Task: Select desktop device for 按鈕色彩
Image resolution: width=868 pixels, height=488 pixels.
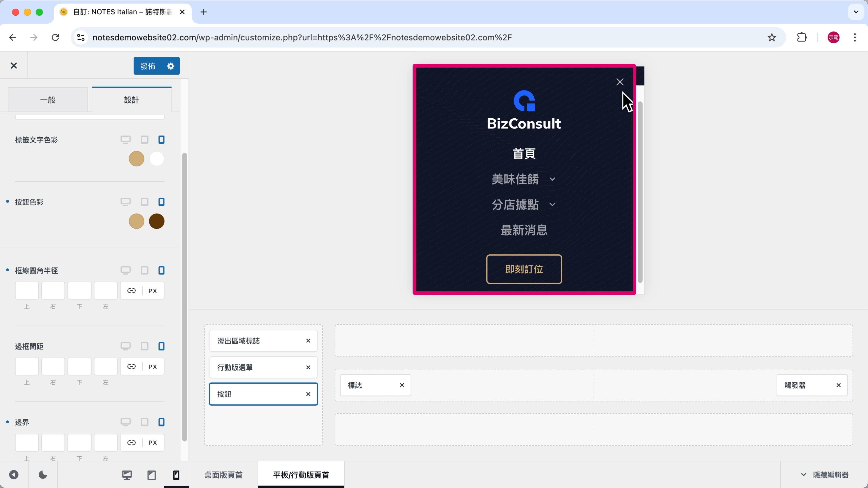Action: click(x=125, y=202)
